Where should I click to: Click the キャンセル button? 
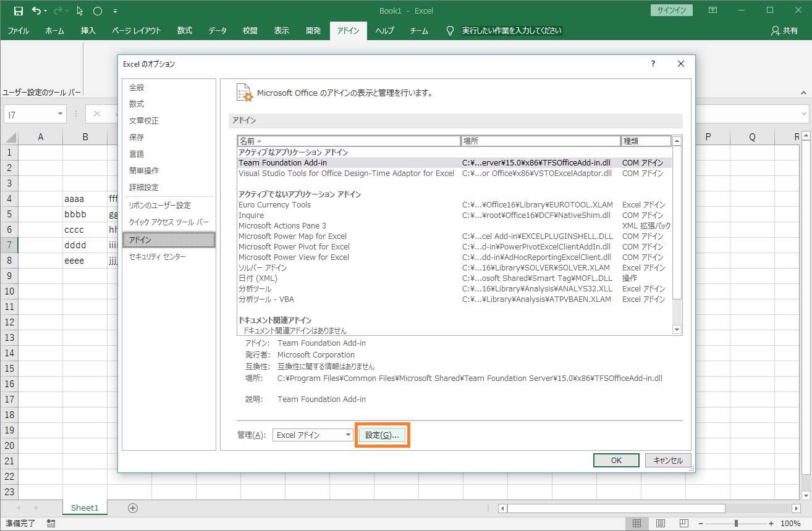point(668,460)
